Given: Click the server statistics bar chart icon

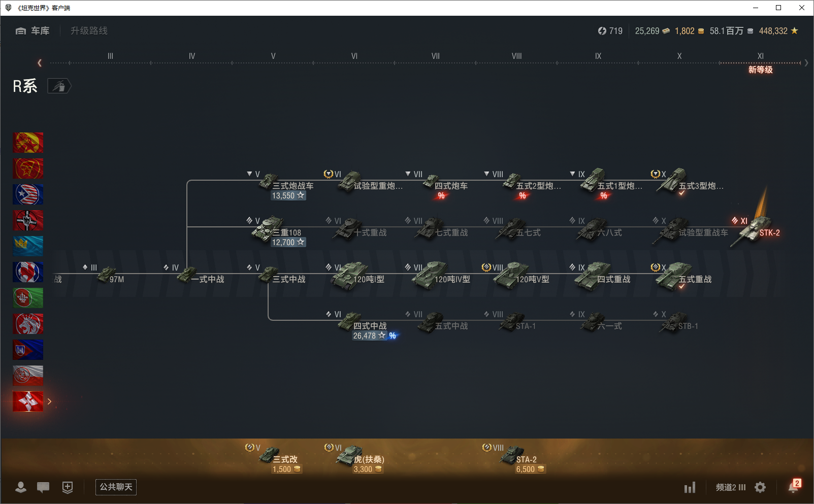Looking at the screenshot, I should pyautogui.click(x=689, y=488).
